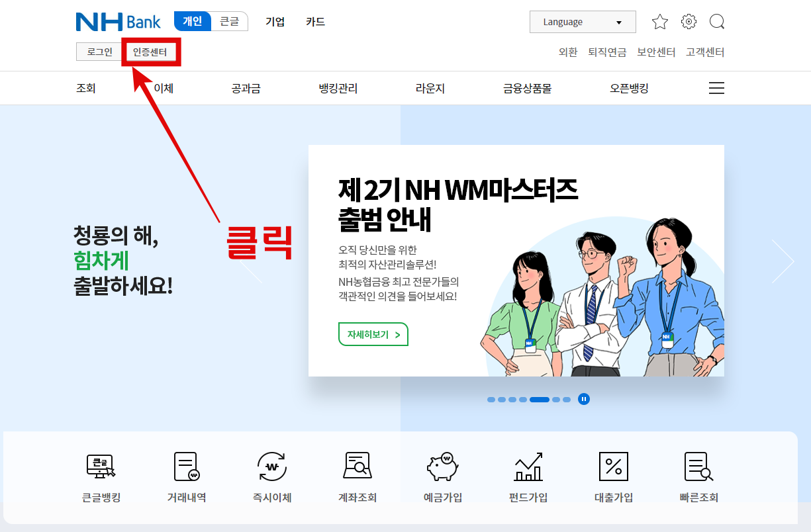The height and width of the screenshot is (532, 811).
Task: Select the active elongated banner pagination indicator
Action: [x=540, y=400]
